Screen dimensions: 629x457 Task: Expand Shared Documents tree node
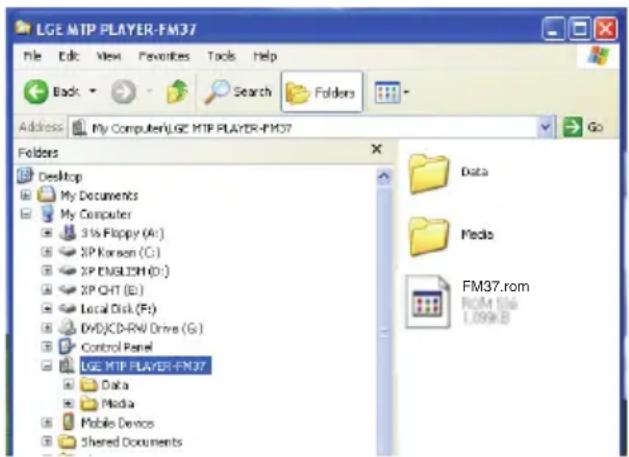point(47,442)
